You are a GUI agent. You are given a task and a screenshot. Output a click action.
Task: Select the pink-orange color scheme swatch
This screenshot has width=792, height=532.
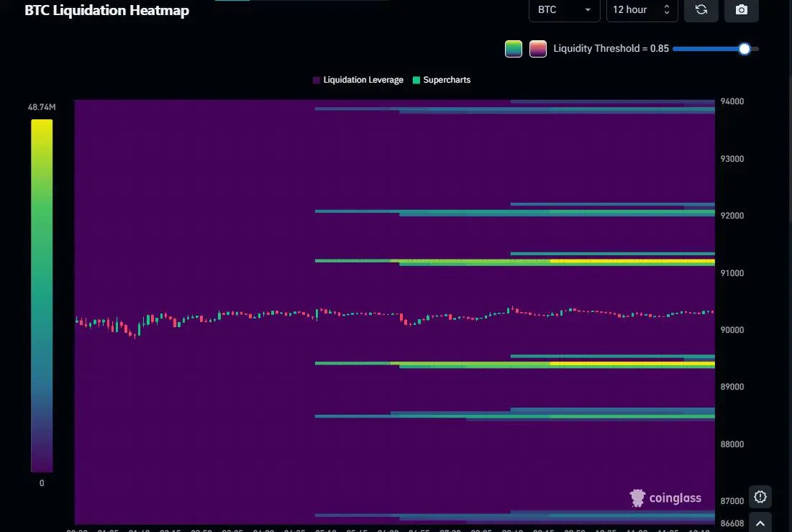coord(537,49)
